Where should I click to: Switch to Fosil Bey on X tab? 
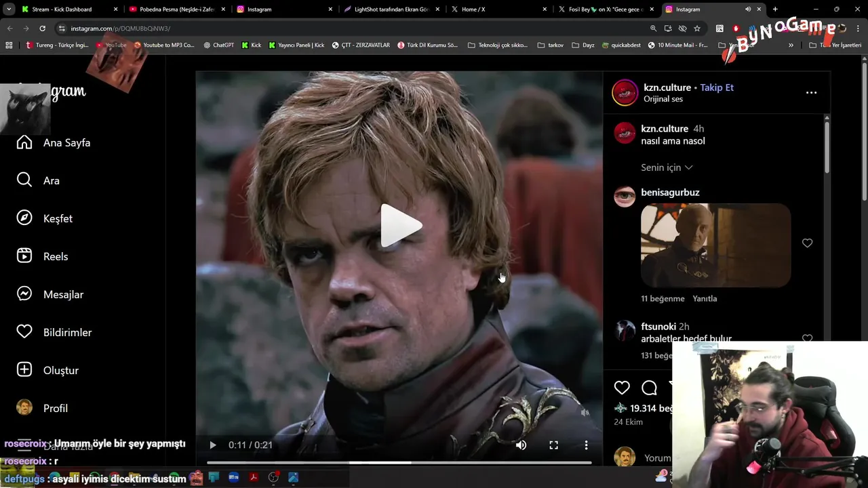606,9
